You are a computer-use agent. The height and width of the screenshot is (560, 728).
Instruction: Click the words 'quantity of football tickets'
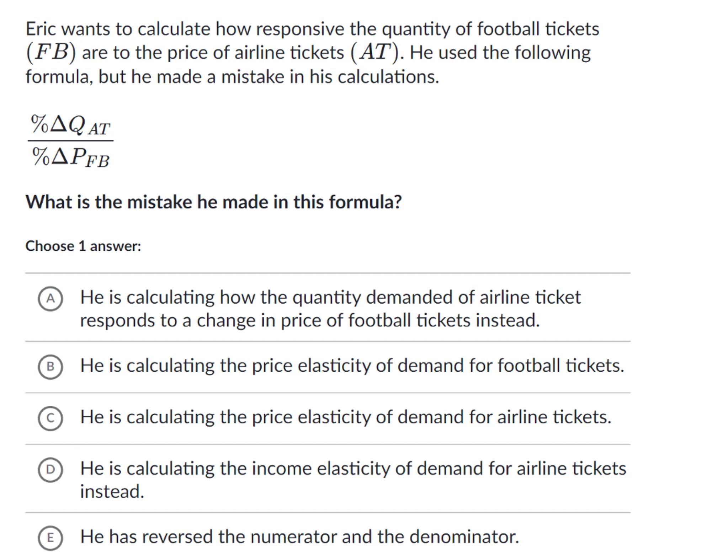click(x=490, y=29)
